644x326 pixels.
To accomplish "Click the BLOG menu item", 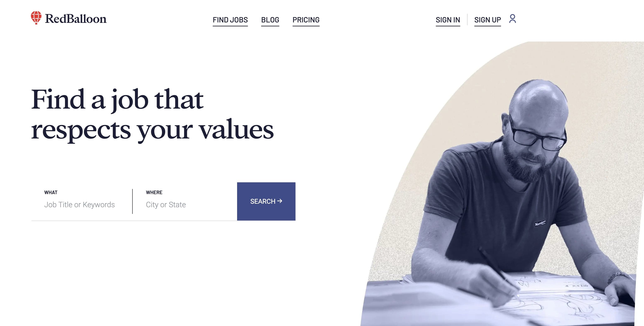I will pyautogui.click(x=271, y=20).
